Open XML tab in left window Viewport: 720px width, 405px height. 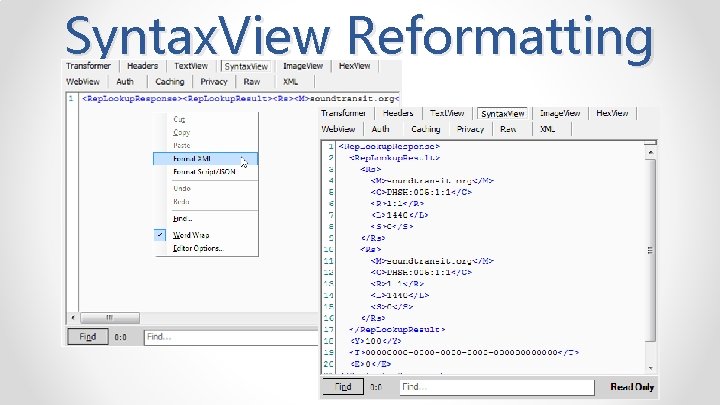click(x=290, y=82)
